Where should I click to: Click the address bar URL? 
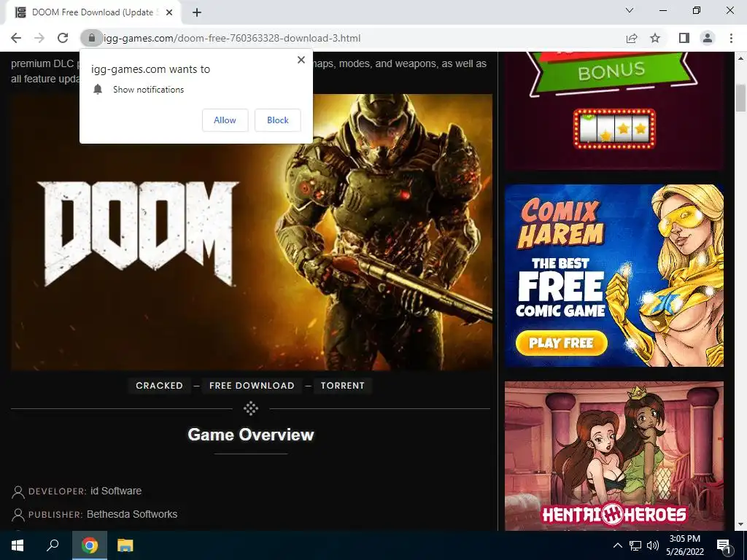point(231,38)
